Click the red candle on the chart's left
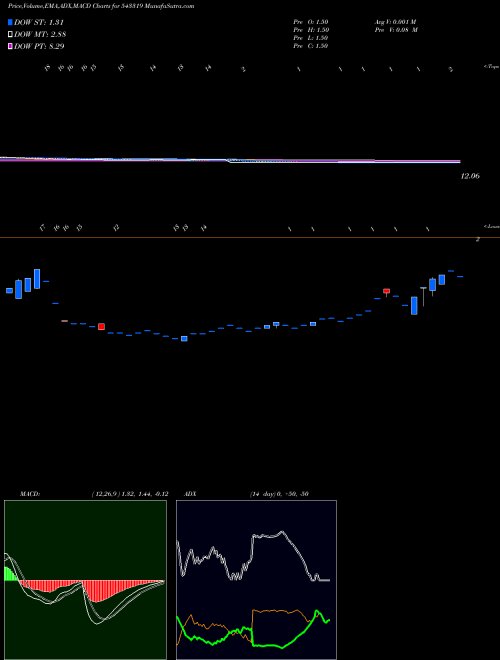 (x=101, y=327)
